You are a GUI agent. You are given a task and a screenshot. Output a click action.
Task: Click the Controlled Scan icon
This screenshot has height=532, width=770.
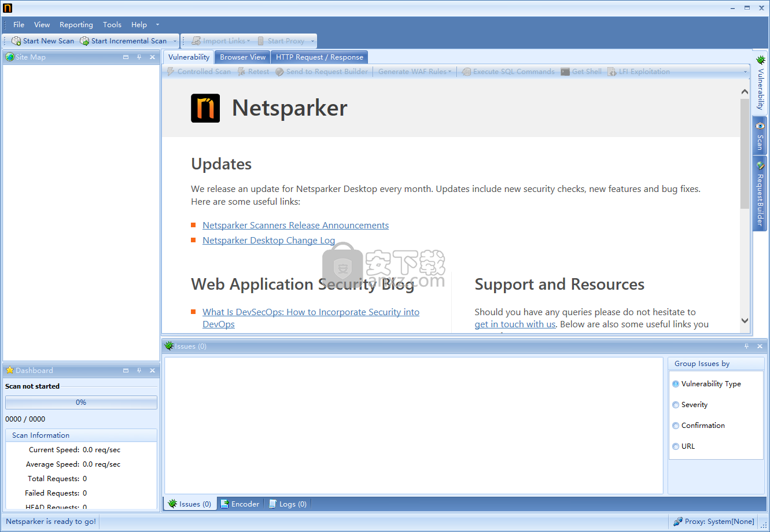tap(171, 72)
